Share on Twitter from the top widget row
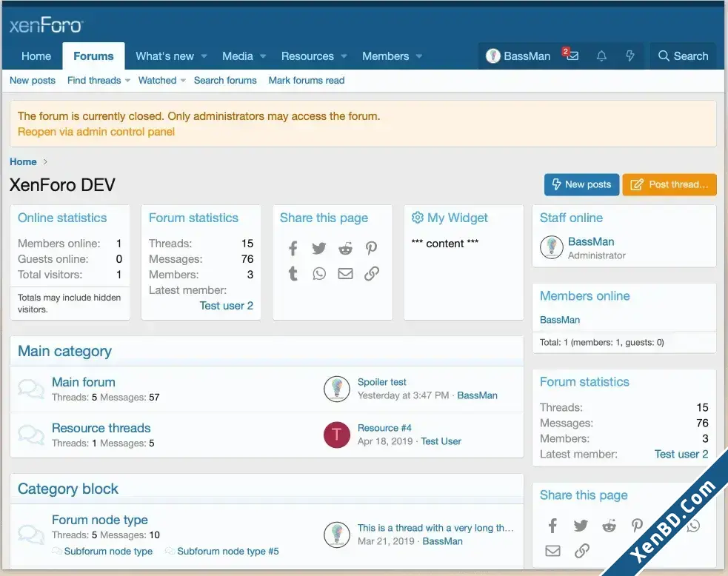The width and height of the screenshot is (728, 576). (x=319, y=248)
